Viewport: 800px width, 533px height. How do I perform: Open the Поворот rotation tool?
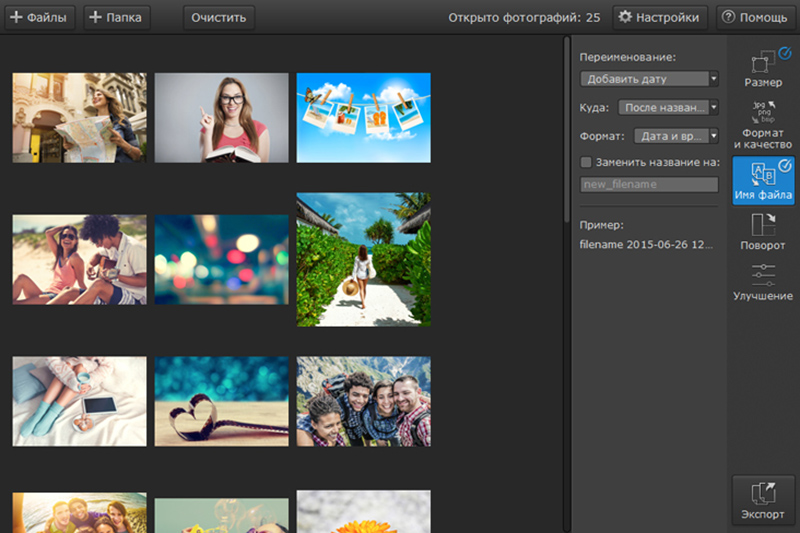tap(763, 232)
